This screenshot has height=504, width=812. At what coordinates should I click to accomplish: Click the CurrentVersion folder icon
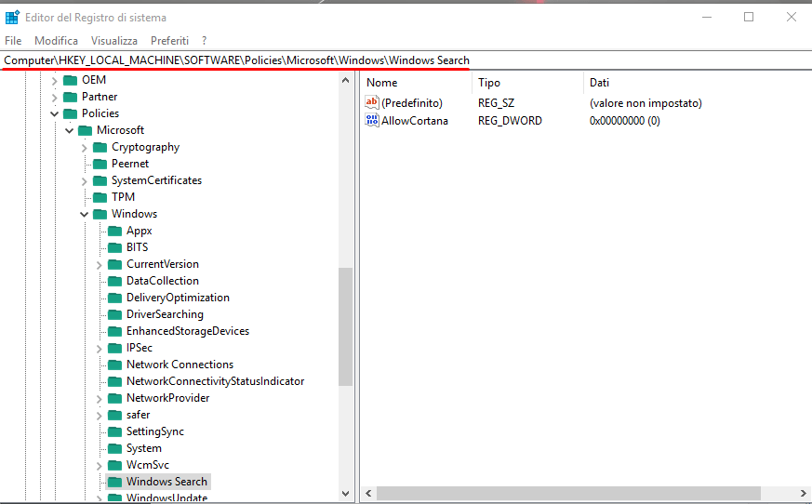[x=115, y=264]
